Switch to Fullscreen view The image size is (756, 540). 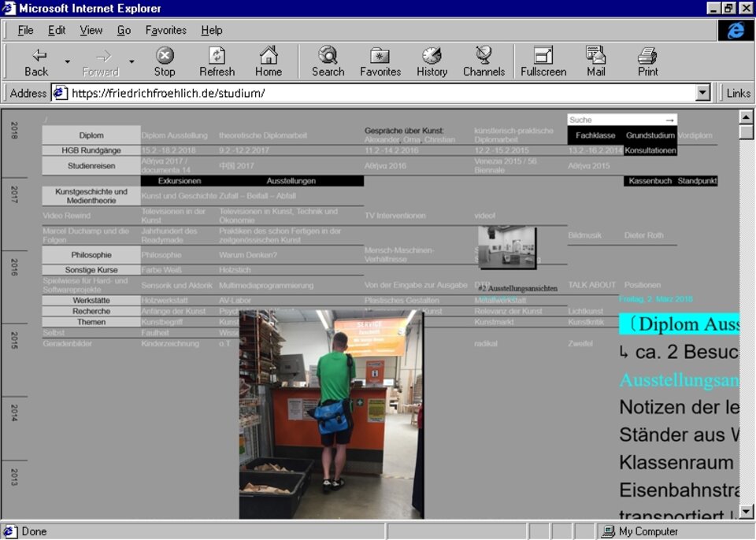point(543,62)
